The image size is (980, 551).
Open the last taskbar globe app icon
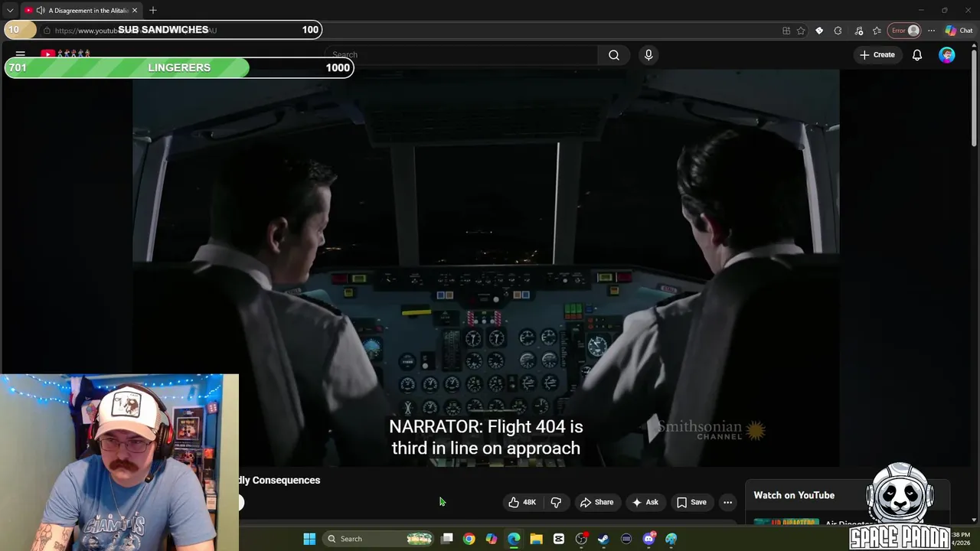click(671, 539)
